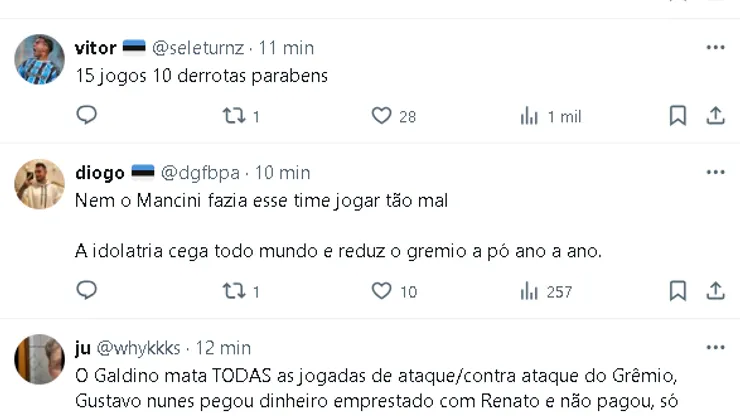Screen dimensions: 740x416
Task: Like vitor's tweet with 28 likes
Action: (x=381, y=116)
